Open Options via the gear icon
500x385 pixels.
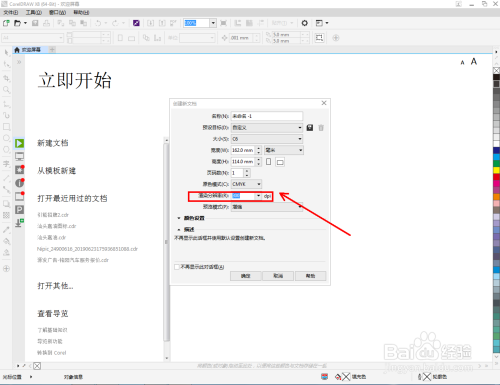click(304, 23)
